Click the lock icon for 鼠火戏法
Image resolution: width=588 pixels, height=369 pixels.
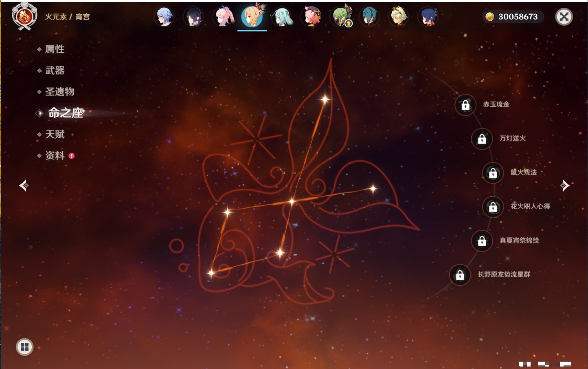(493, 173)
